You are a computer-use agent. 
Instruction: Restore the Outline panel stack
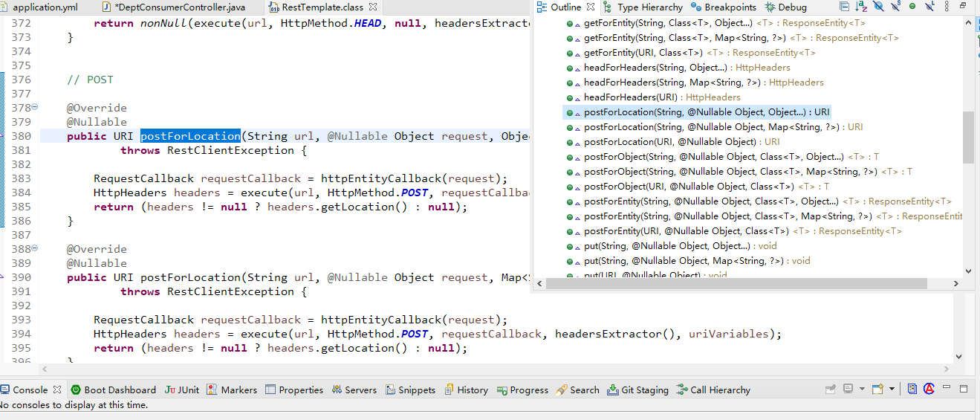click(963, 5)
